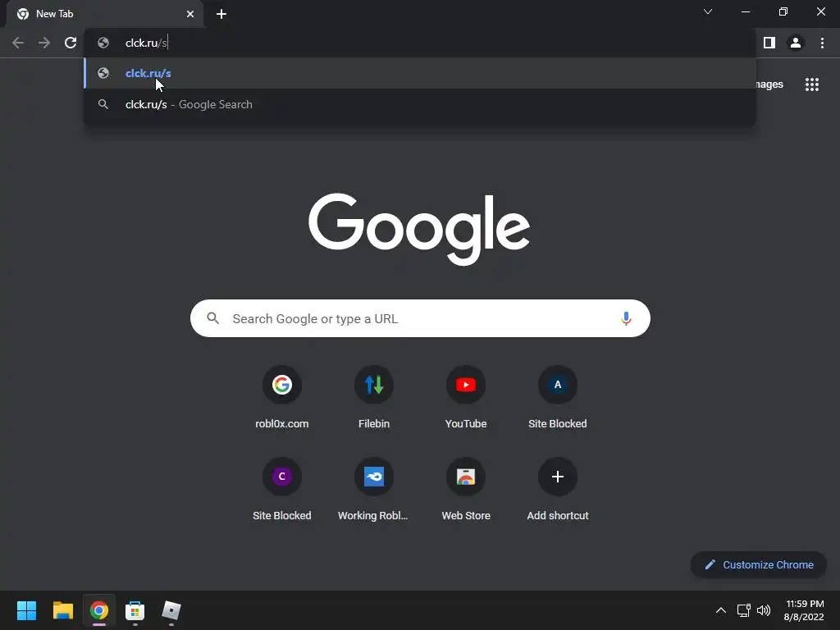Click the forward navigation arrow
This screenshot has height=630, width=840.
tap(44, 43)
